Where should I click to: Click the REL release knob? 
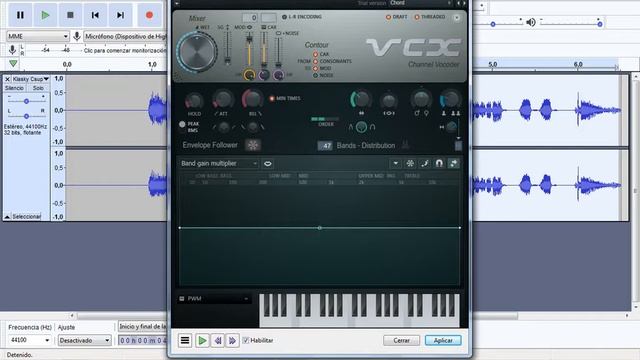(x=252, y=99)
